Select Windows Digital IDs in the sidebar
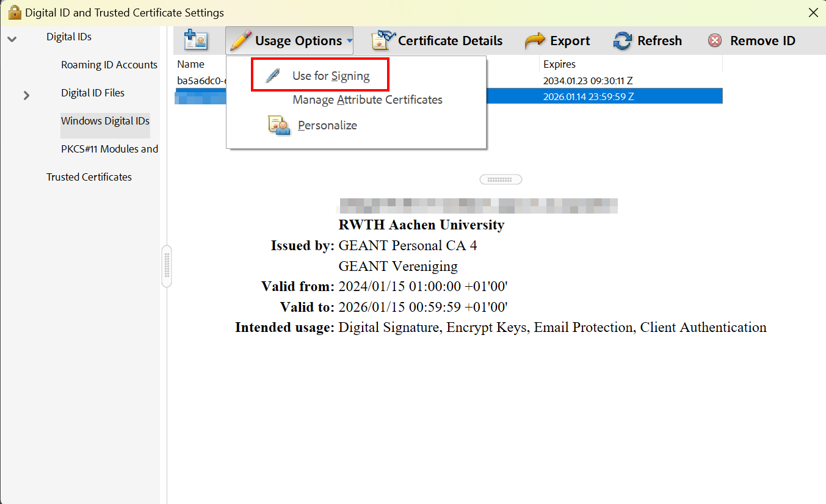 pos(105,120)
